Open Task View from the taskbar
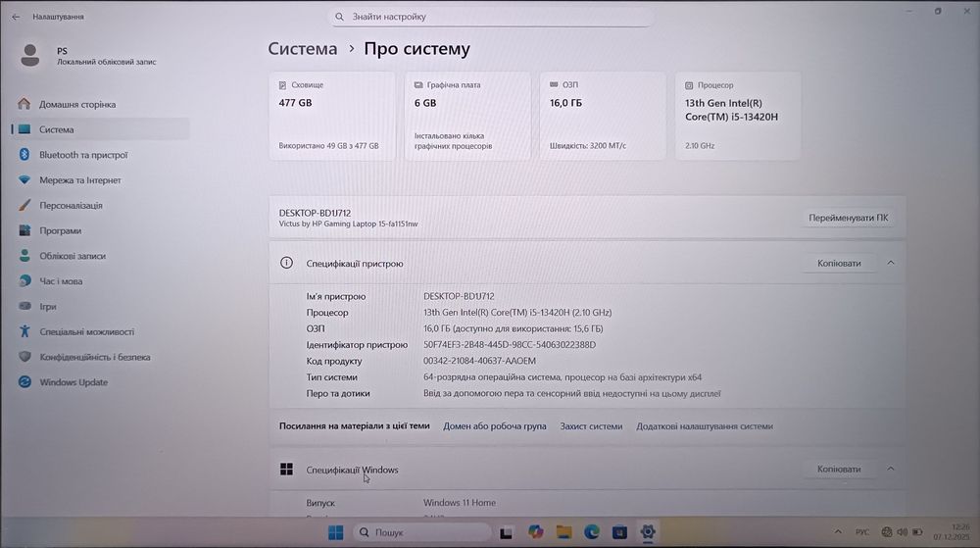This screenshot has height=548, width=980. pyautogui.click(x=507, y=532)
